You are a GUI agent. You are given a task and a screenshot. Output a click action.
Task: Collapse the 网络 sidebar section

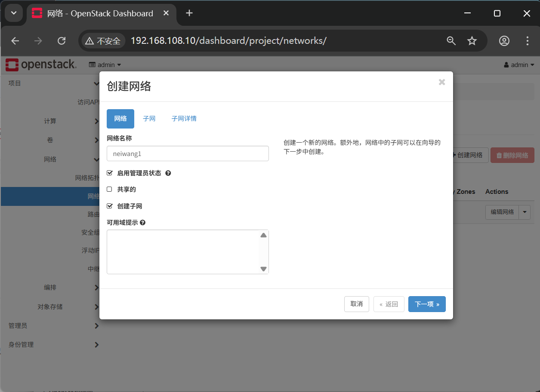[50, 159]
